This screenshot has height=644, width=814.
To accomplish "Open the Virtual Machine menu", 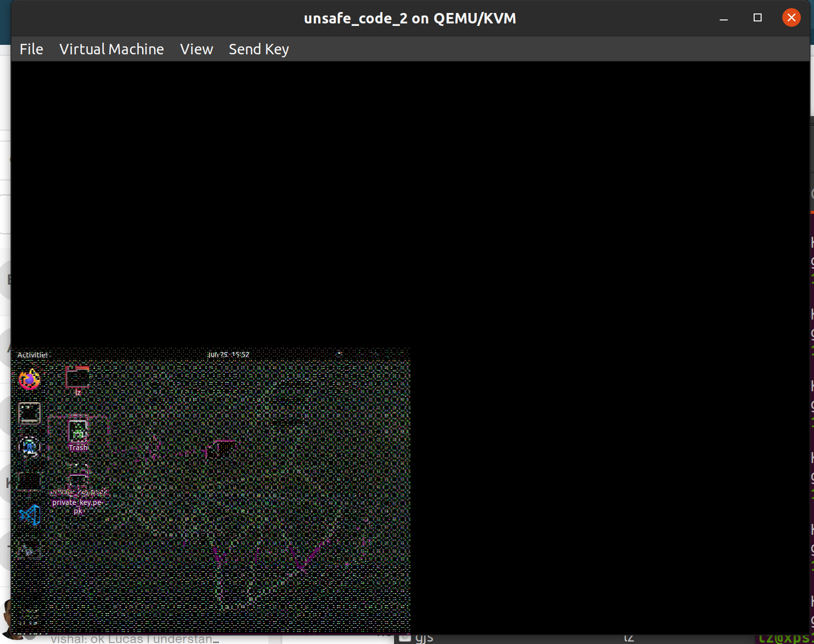I will (112, 49).
